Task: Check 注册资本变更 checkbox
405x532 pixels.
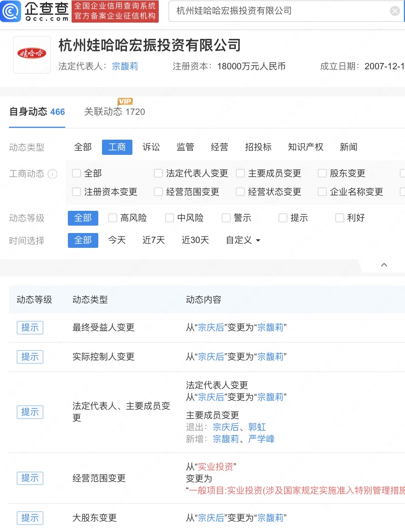Action: click(76, 192)
